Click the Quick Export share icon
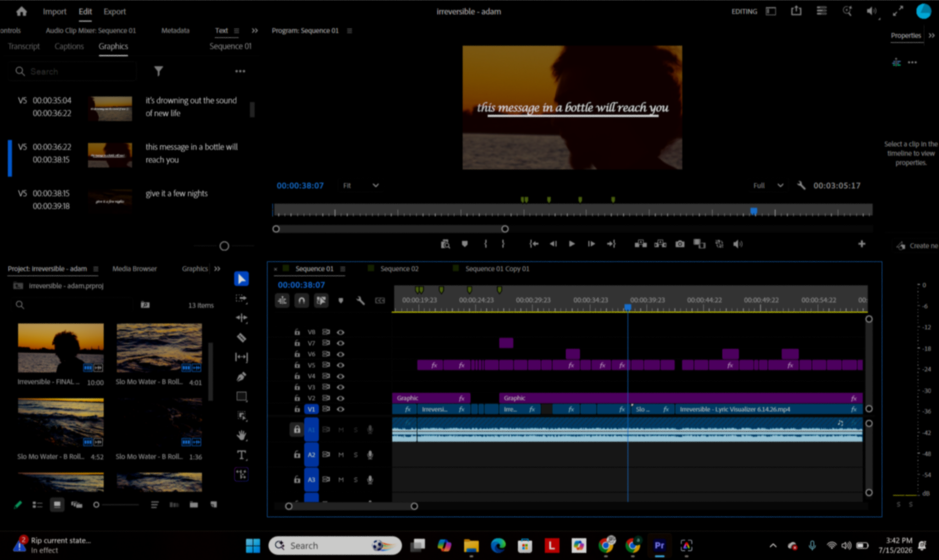The height and width of the screenshot is (560, 939). click(x=796, y=11)
